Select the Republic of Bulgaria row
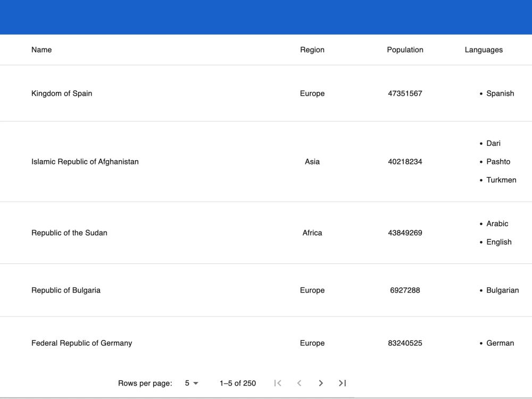 [x=160, y=290]
